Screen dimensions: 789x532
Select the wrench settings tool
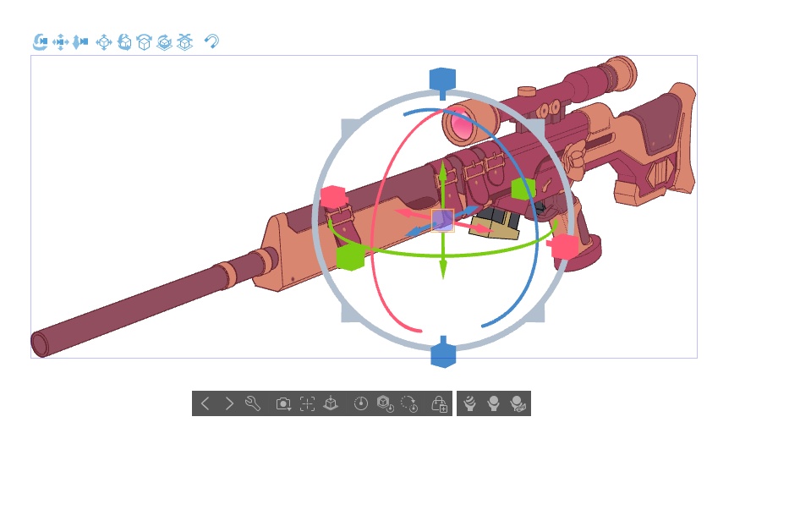pyautogui.click(x=252, y=403)
